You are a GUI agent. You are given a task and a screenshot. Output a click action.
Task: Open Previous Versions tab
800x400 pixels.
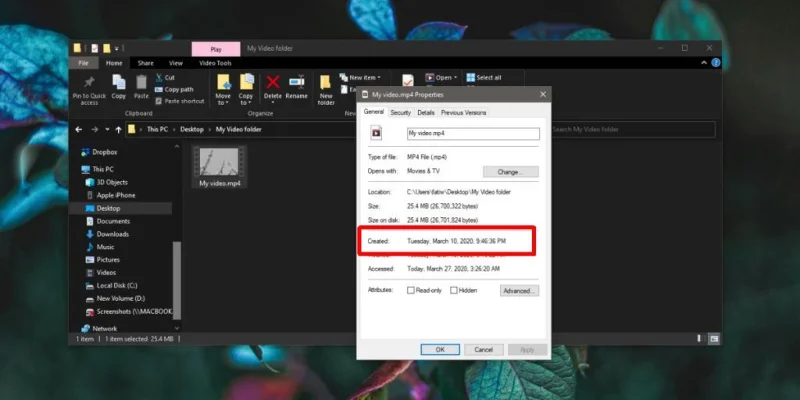(464, 113)
